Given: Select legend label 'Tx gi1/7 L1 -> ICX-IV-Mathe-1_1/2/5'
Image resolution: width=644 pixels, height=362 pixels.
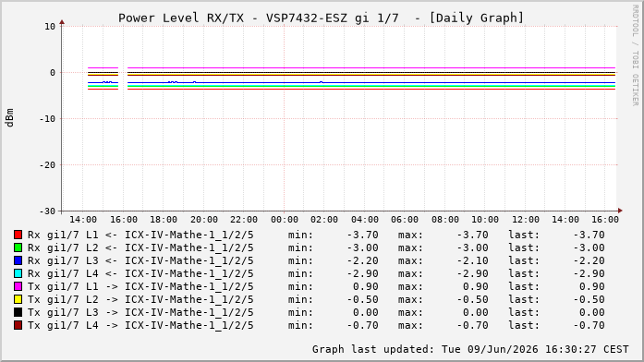Looking at the screenshot, I should tap(140, 287).
